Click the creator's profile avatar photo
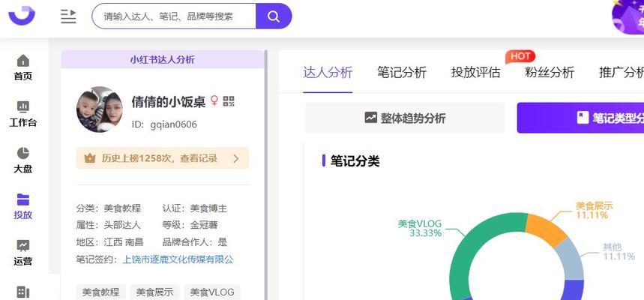The image size is (644, 300). pyautogui.click(x=100, y=109)
